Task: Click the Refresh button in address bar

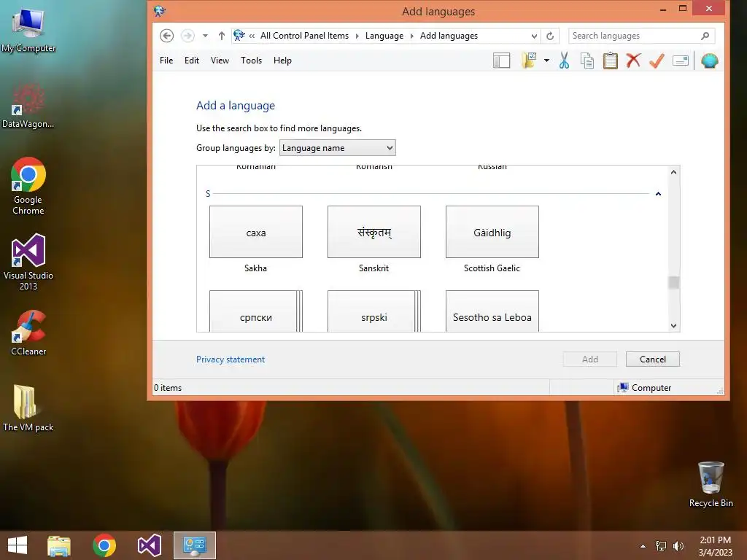Action: coord(550,36)
